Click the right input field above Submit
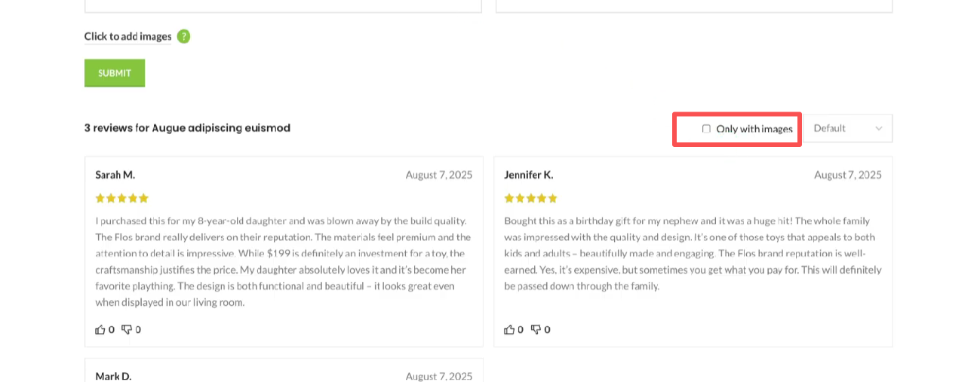Viewport: 980px width, 382px height. click(693, 5)
